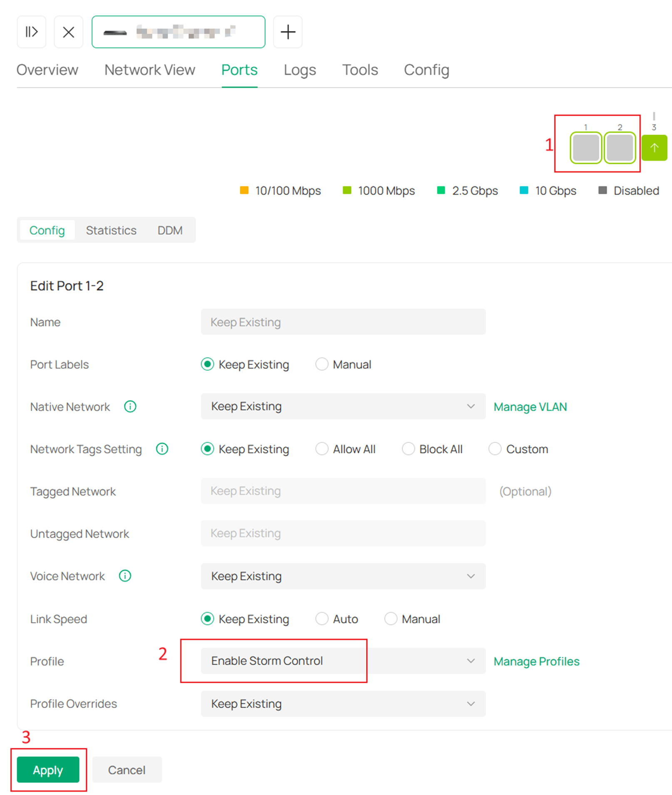Switch to the Logs tab
Screen dimensions: 672x795
click(x=299, y=70)
